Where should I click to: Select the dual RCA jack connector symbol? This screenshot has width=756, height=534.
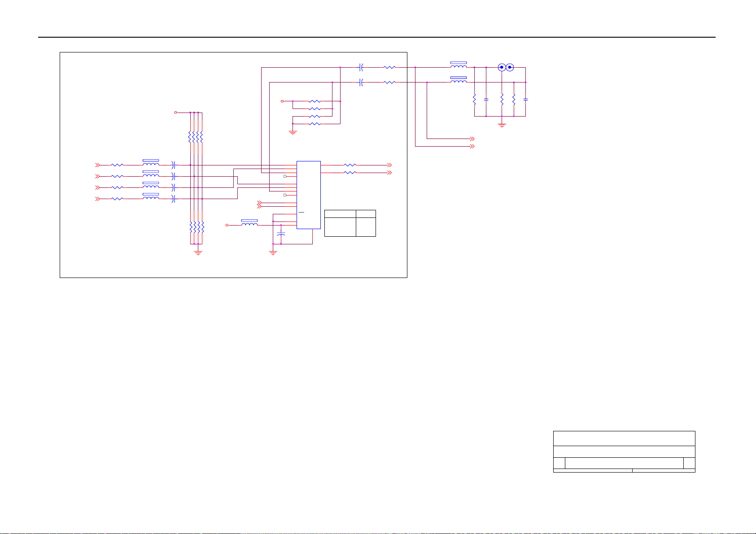tap(506, 67)
